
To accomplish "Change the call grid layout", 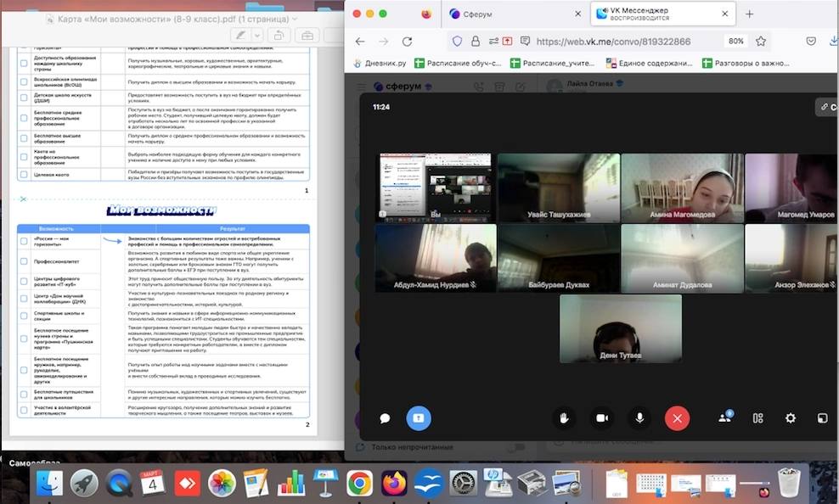I will [x=758, y=418].
